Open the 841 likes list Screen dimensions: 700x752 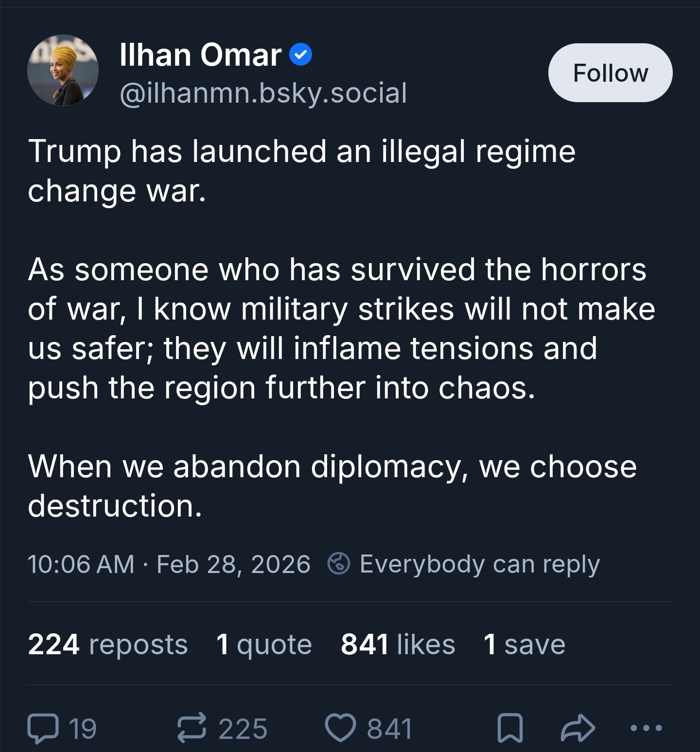(x=398, y=644)
